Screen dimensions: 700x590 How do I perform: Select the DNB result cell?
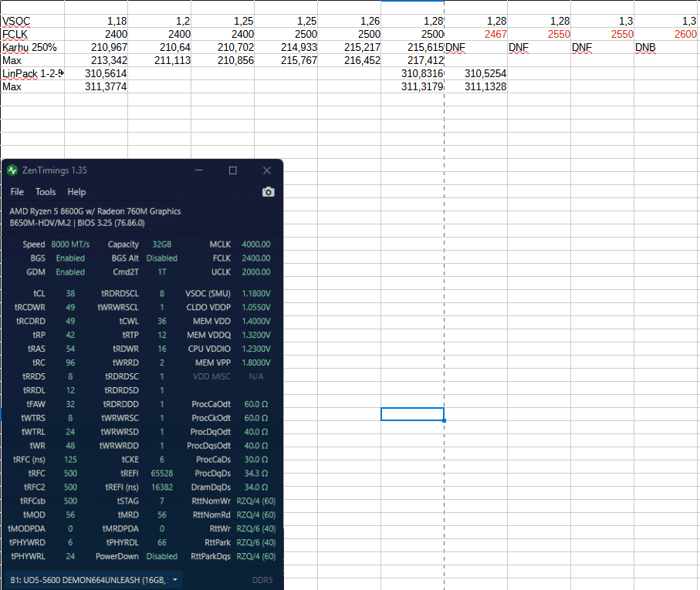[x=666, y=47]
